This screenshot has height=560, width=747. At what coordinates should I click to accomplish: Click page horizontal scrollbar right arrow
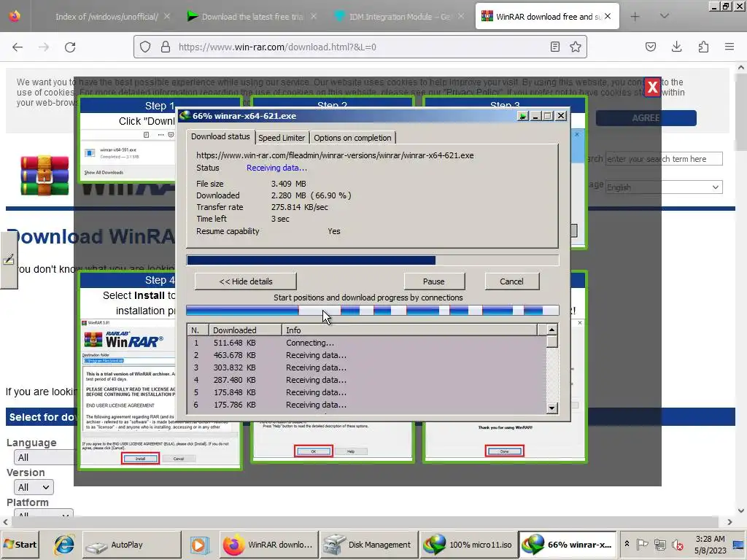tap(729, 522)
